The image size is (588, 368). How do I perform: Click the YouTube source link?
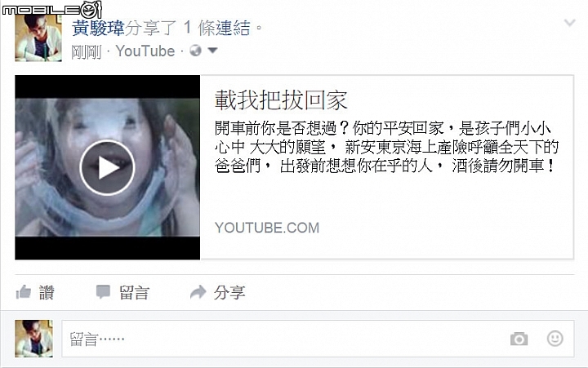click(x=145, y=51)
